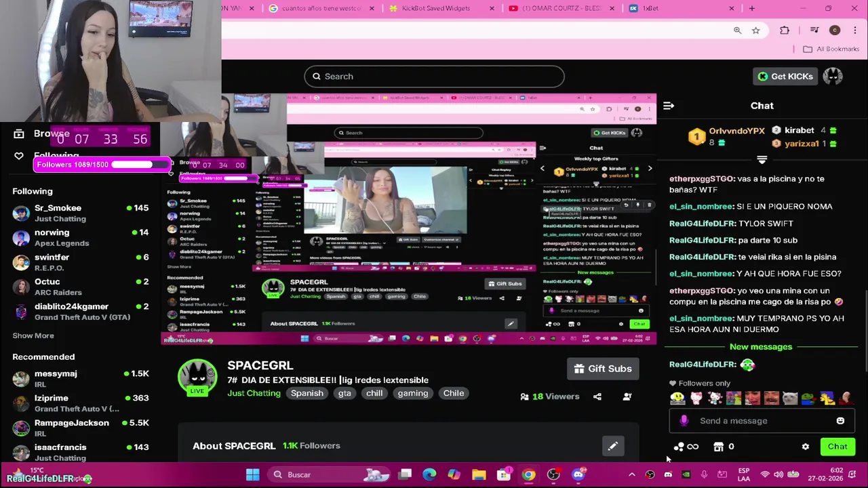Open swintfer channel in Following
Screen dimensions: 868x488
[x=81, y=262]
